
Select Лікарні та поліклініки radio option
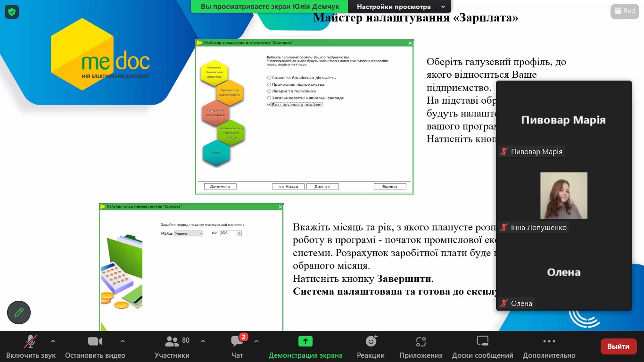(x=269, y=91)
